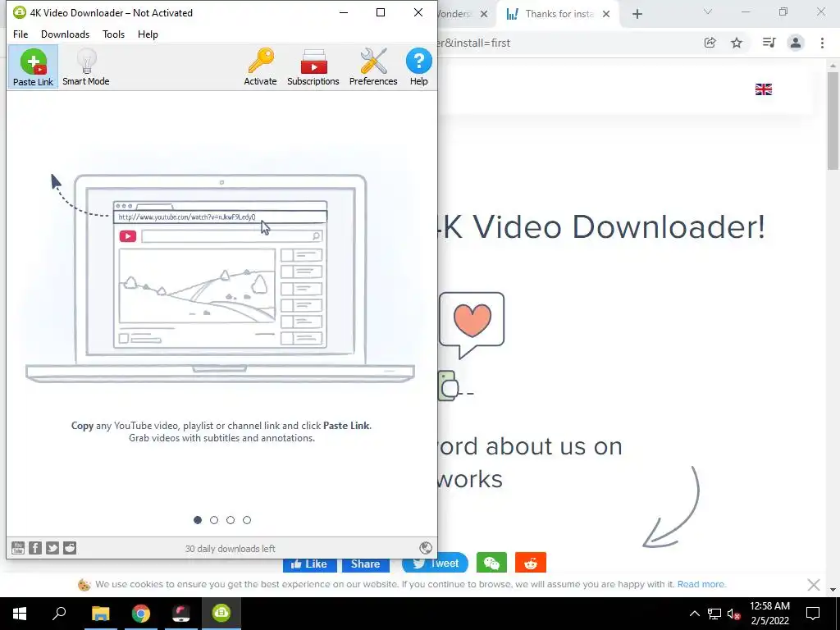Click the WeChat share button
Image resolution: width=840 pixels, height=630 pixels.
point(491,563)
